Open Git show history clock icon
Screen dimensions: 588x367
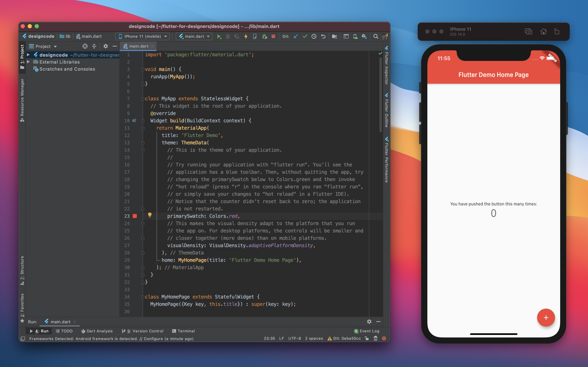coord(314,36)
